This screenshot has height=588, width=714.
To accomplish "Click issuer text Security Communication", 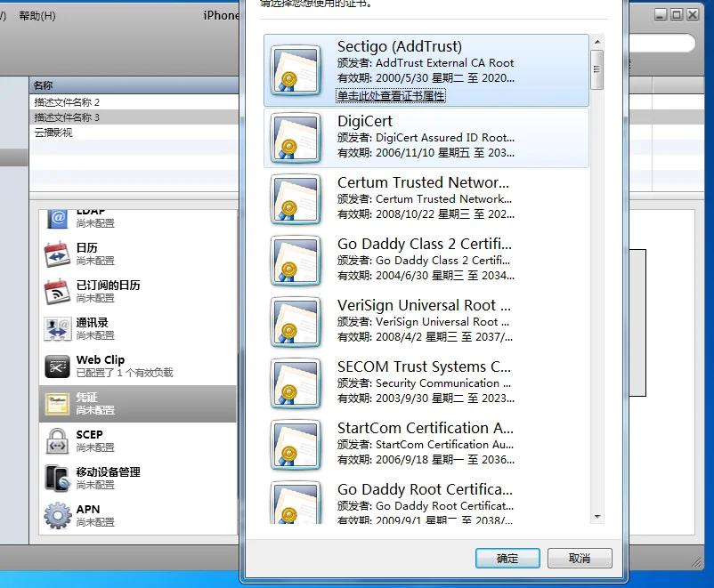I will coord(443,383).
